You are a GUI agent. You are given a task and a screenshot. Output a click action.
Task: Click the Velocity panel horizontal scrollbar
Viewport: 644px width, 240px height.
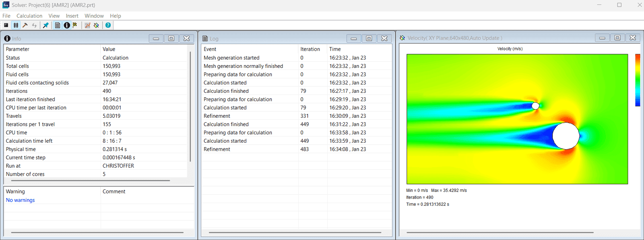500,232
